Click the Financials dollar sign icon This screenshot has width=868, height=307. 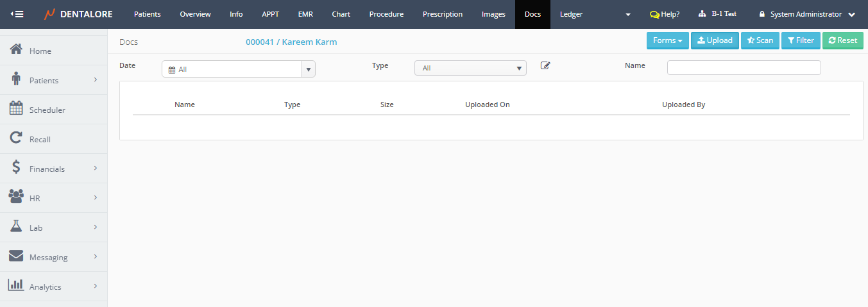coord(17,168)
